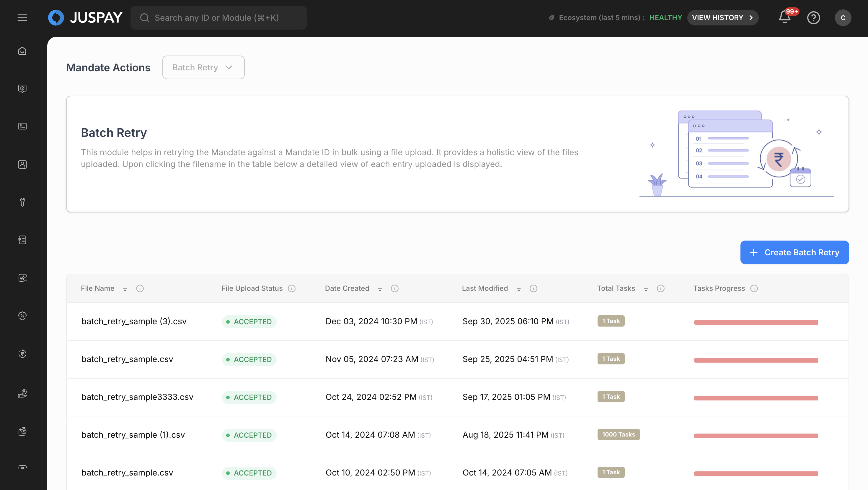Viewport: 868px width, 490px height.
Task: Open the Total Tasks filter icon
Action: click(646, 288)
